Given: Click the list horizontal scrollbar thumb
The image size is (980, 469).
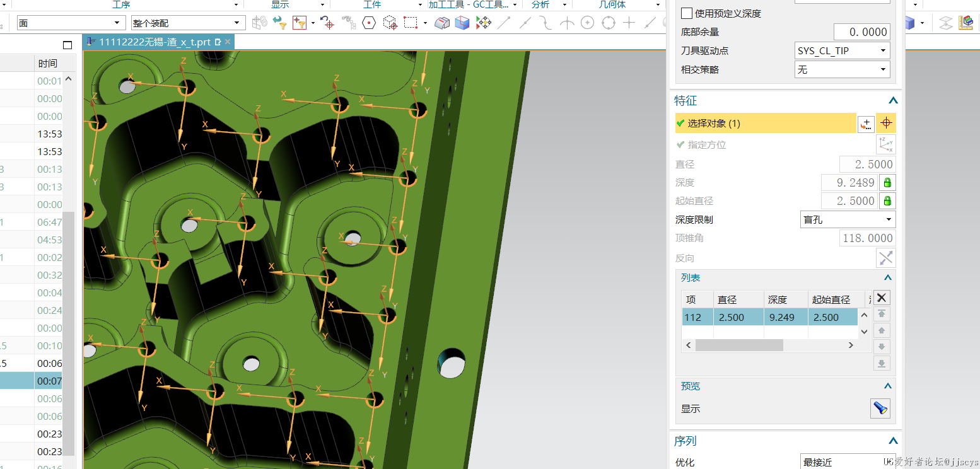Looking at the screenshot, I should point(738,345).
